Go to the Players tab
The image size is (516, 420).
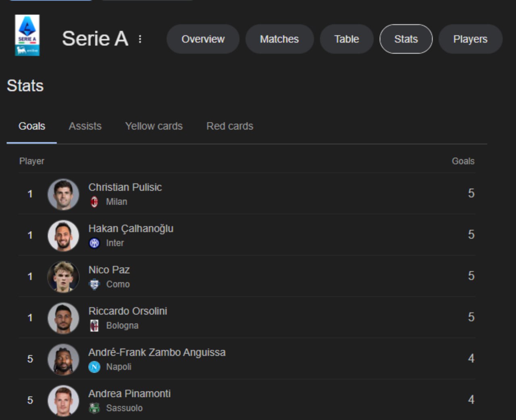pos(470,39)
